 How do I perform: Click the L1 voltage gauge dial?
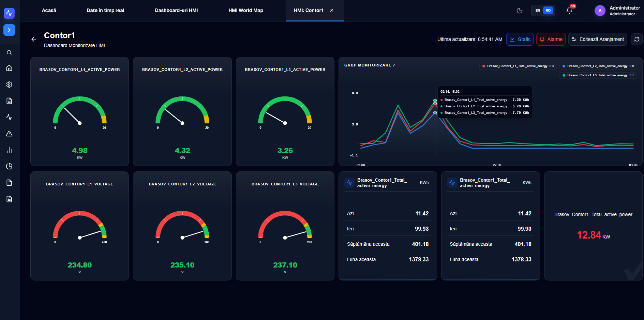pos(80,225)
